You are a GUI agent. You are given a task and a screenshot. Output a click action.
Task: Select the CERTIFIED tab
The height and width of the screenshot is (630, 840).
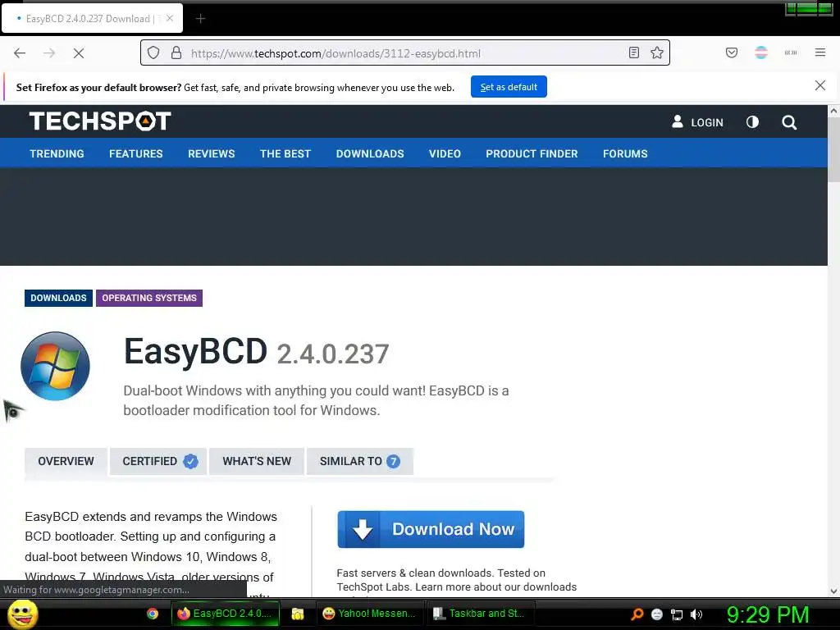click(158, 461)
